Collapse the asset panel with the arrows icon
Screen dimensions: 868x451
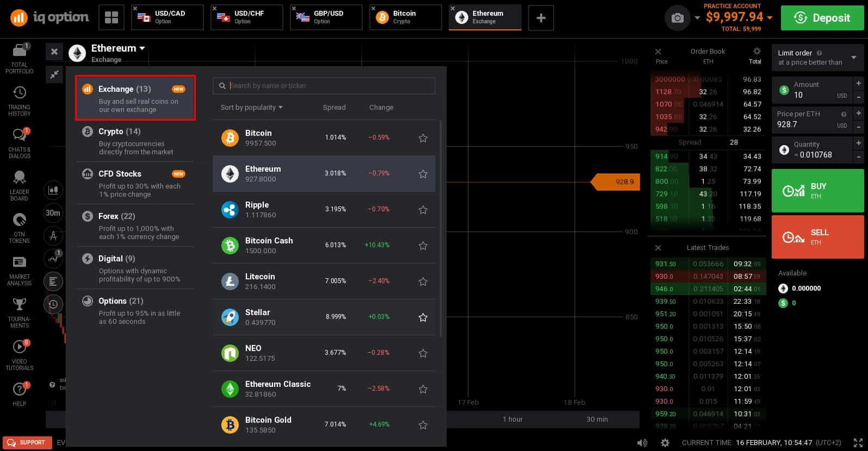[54, 74]
